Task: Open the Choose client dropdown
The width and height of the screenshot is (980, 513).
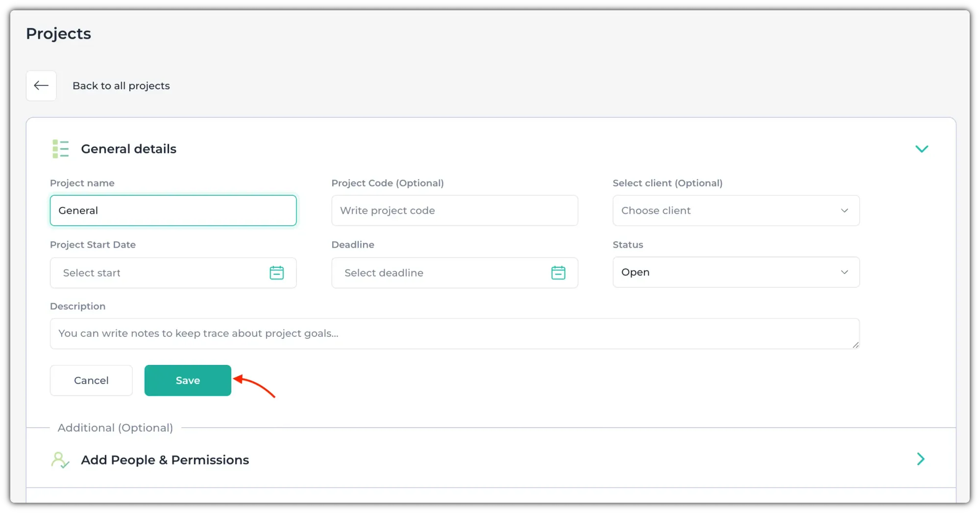Action: 735,210
